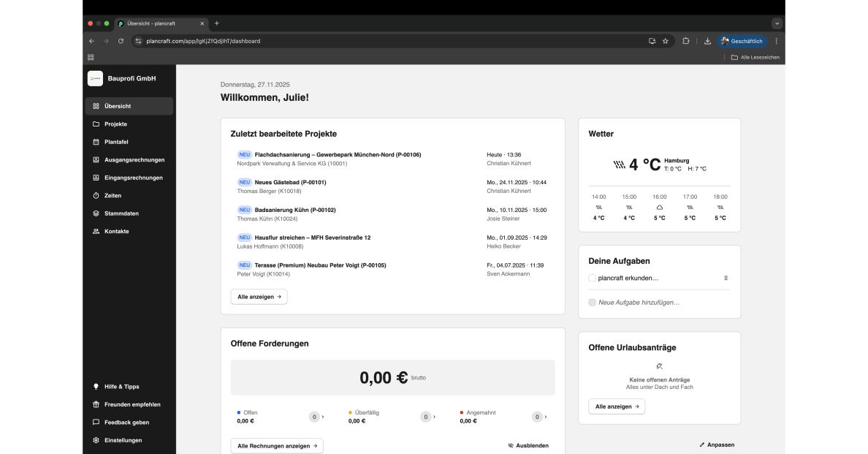Open Einstellungen gear icon
868x454 pixels.
pos(96,440)
